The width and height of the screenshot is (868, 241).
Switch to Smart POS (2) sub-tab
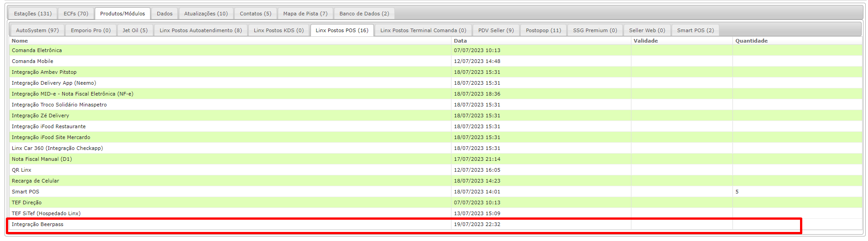[x=695, y=30]
